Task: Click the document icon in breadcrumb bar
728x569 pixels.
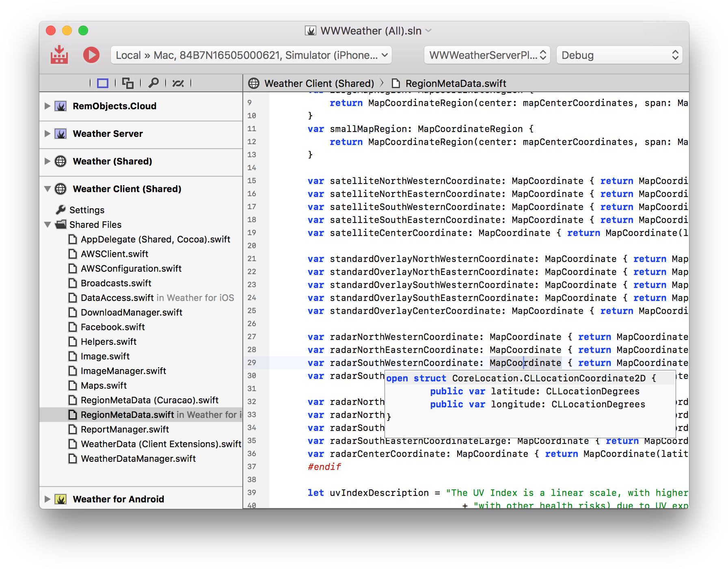Action: (x=396, y=83)
